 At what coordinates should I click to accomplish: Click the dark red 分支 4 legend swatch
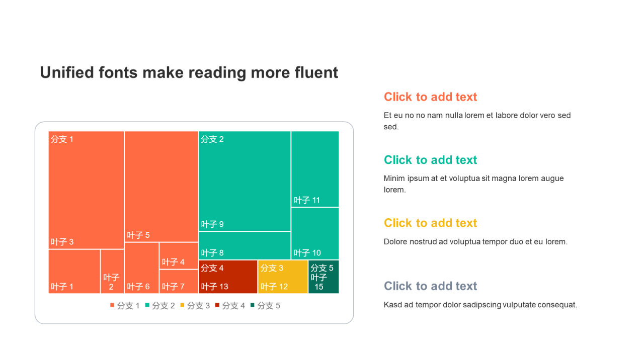click(217, 306)
